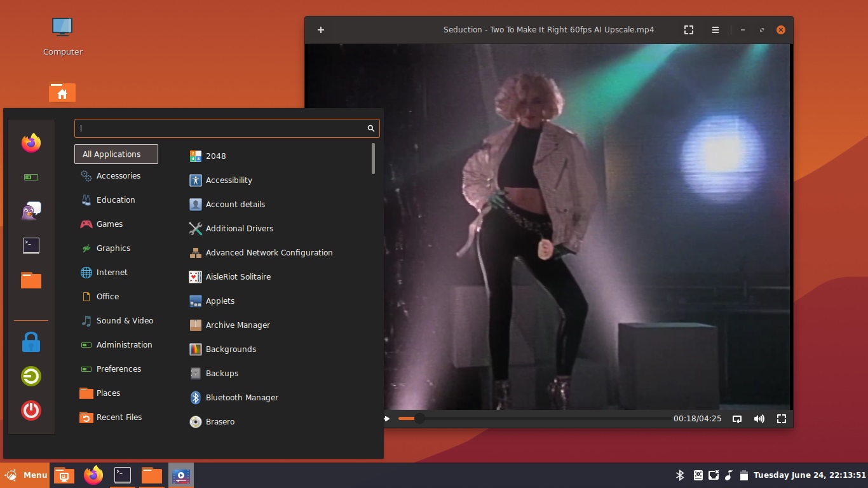This screenshot has height=488, width=868.
Task: Open Bluetooth tray indicator
Action: 679,475
